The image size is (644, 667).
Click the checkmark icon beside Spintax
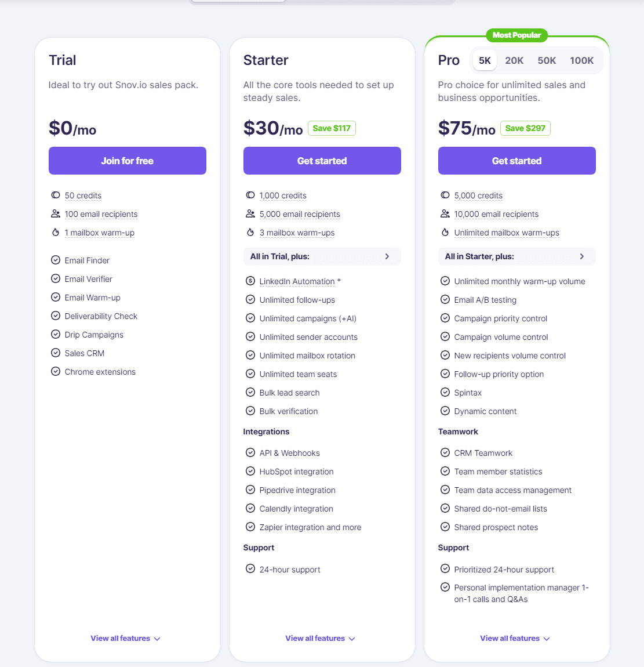pyautogui.click(x=445, y=393)
